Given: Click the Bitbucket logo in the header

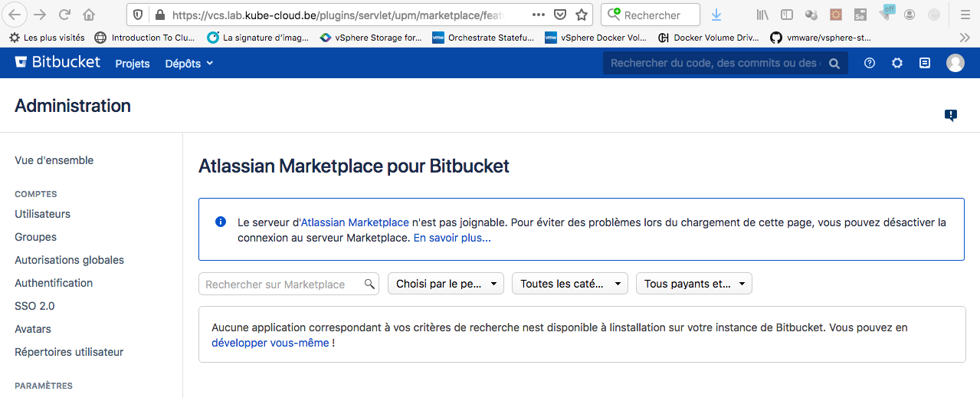Looking at the screenshot, I should click(57, 62).
